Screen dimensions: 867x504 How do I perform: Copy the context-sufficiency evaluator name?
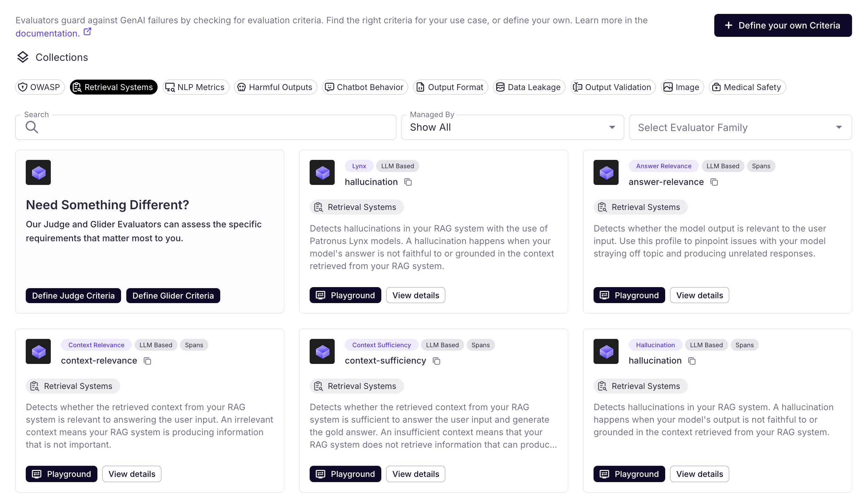(437, 361)
